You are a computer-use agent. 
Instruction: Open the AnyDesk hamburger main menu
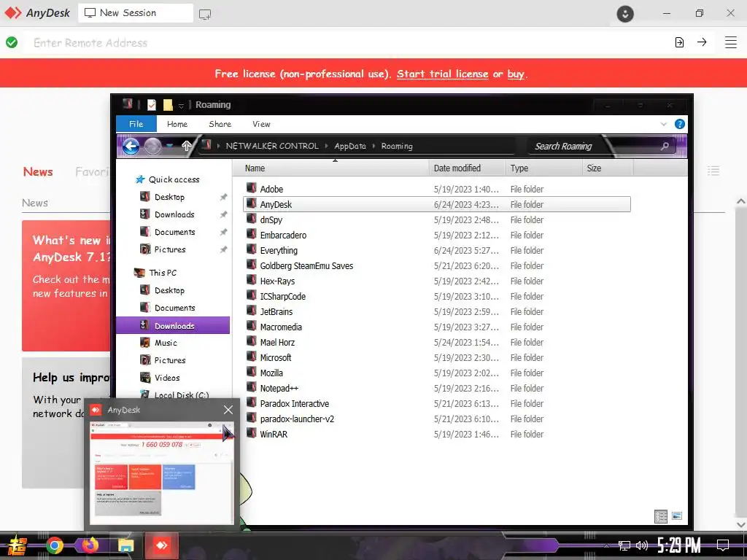(x=731, y=42)
